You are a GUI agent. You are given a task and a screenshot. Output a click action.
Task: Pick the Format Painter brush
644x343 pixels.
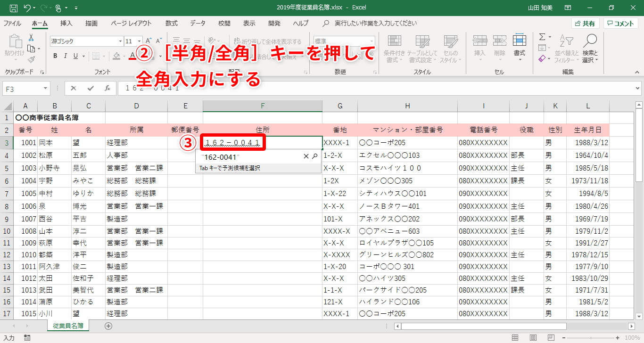31,59
